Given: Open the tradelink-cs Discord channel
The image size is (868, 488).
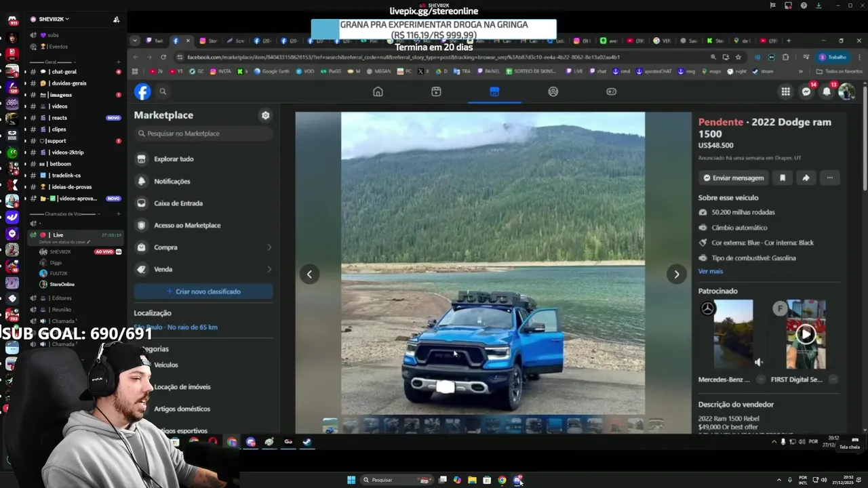Looking at the screenshot, I should click(75, 175).
